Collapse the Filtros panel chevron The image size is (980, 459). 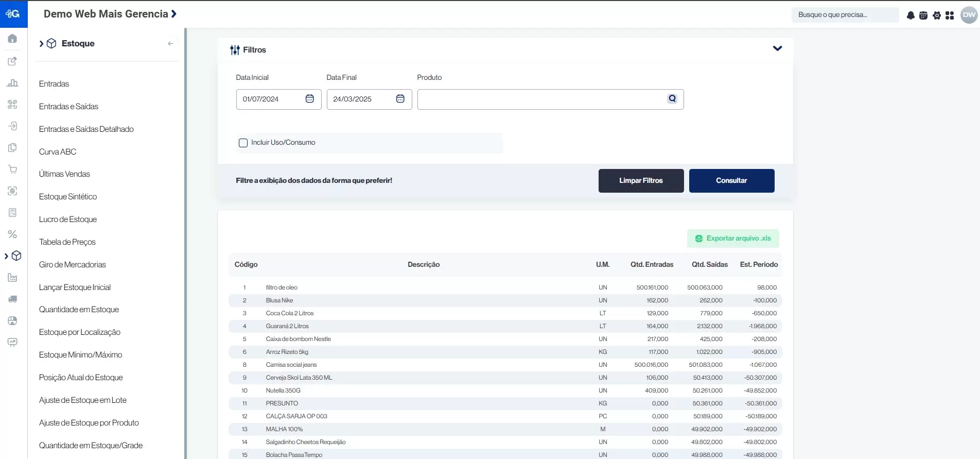tap(777, 48)
